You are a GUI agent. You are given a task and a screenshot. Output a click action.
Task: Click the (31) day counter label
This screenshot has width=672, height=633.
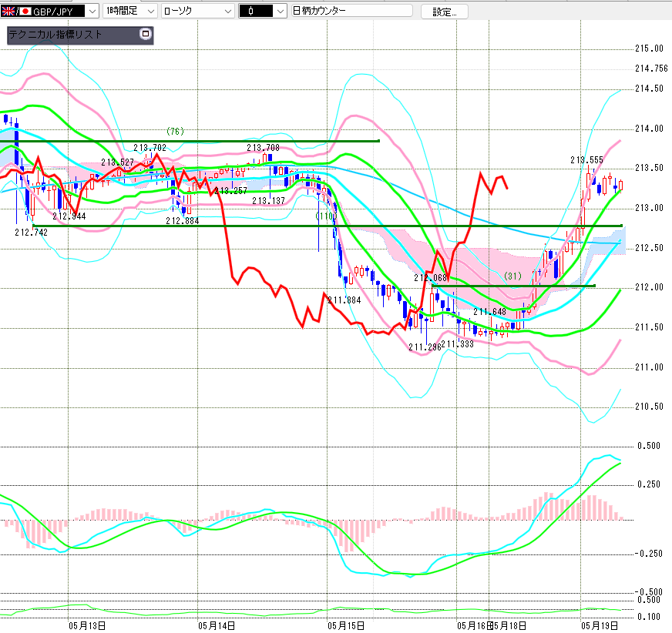pyautogui.click(x=512, y=276)
